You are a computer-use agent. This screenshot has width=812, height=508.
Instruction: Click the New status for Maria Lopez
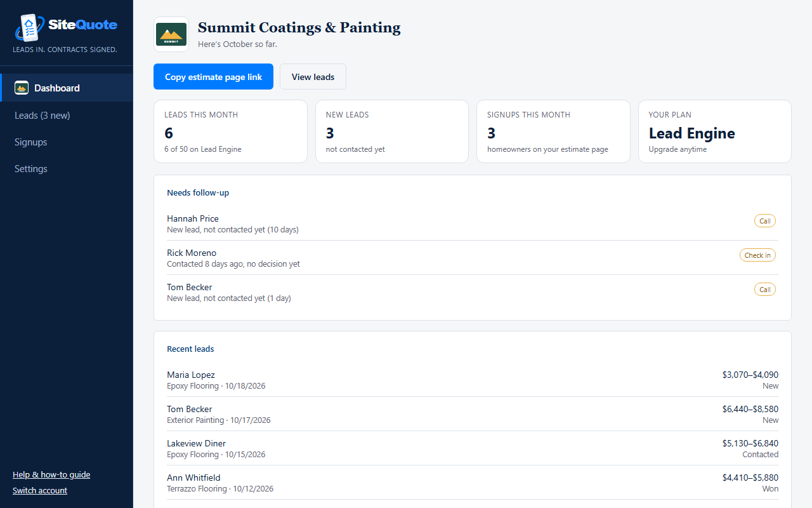[770, 386]
